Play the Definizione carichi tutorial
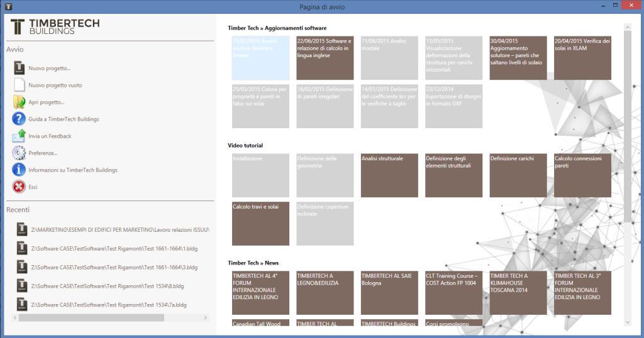 coord(518,175)
